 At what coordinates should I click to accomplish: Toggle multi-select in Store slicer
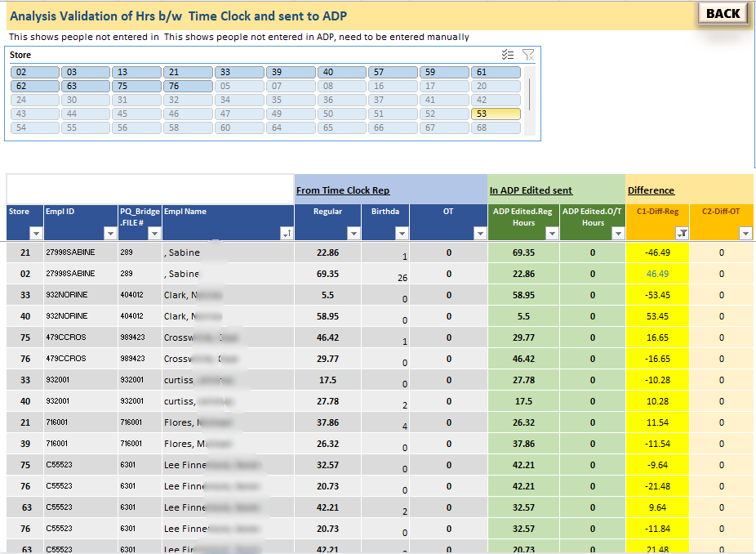coord(507,55)
